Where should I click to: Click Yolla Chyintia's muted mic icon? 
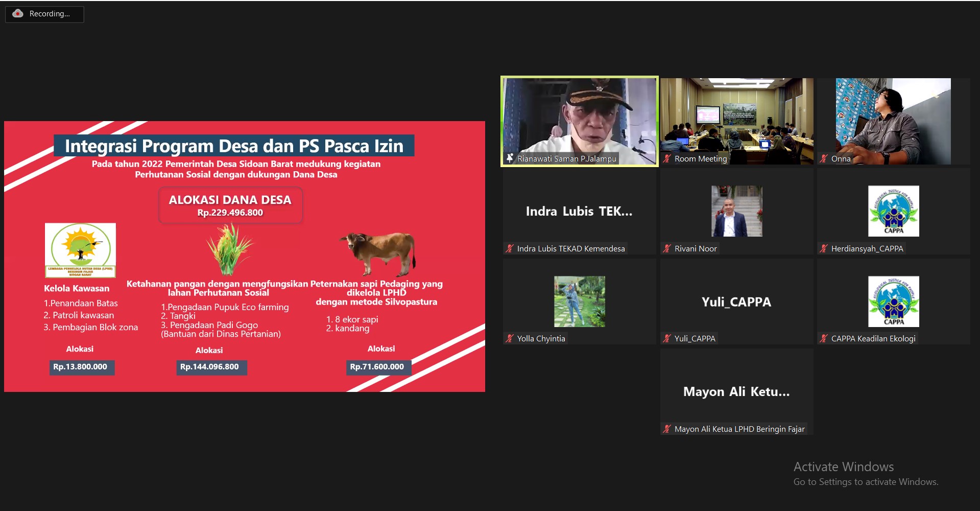pyautogui.click(x=510, y=339)
